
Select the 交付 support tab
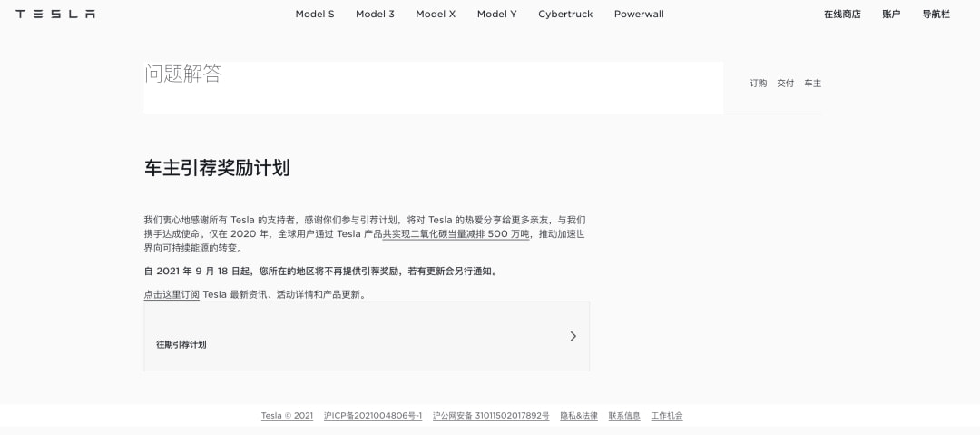click(x=785, y=84)
